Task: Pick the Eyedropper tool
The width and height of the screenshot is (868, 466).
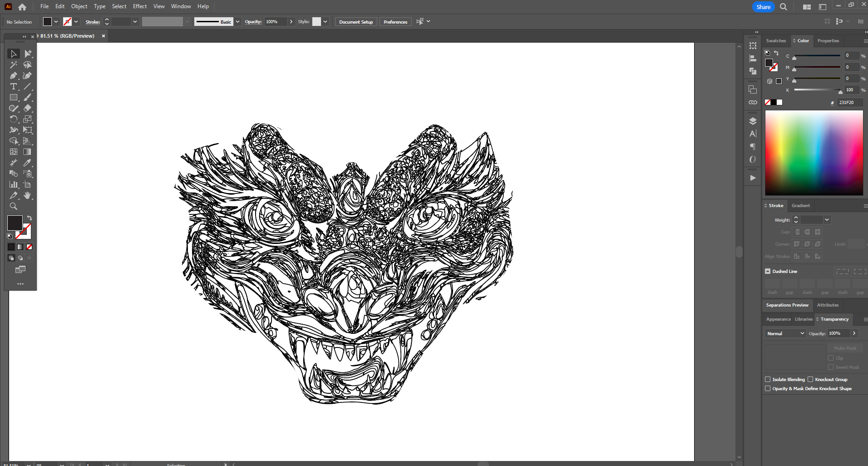Action: click(27, 163)
